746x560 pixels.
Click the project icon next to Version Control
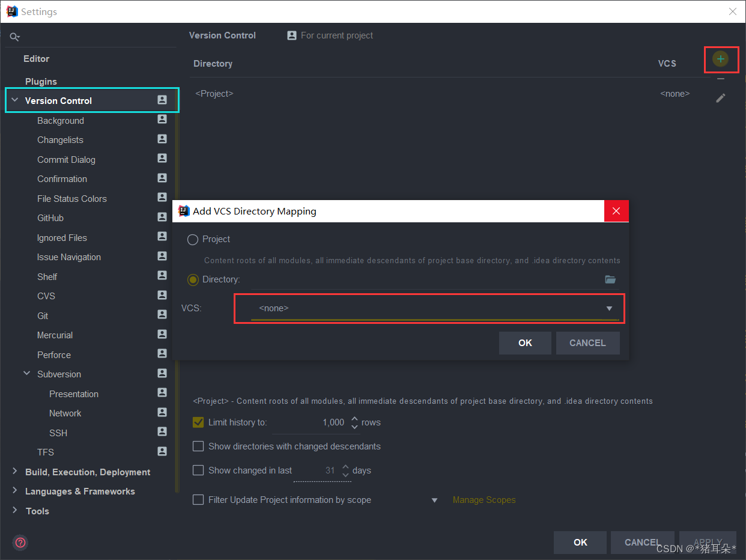click(162, 100)
